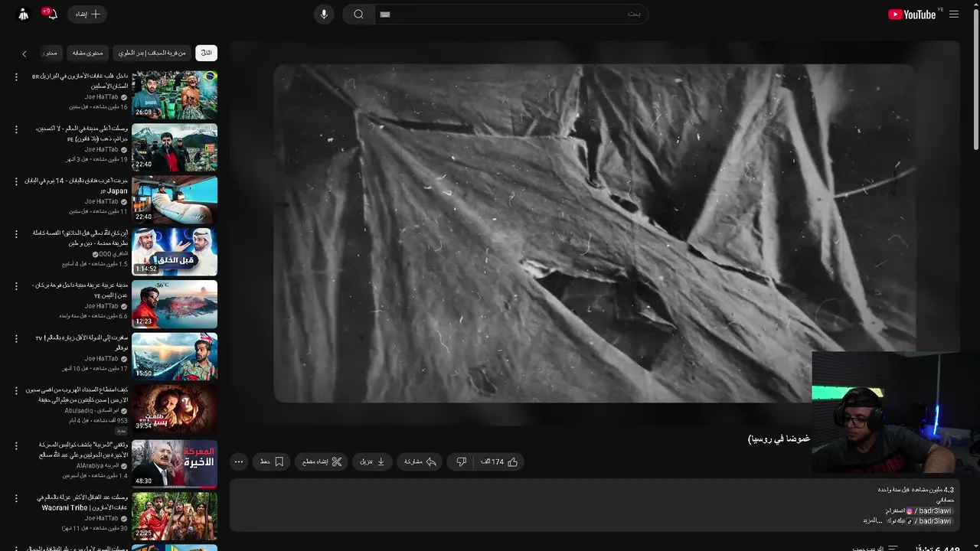Like the video (174 ألف)

[499, 461]
